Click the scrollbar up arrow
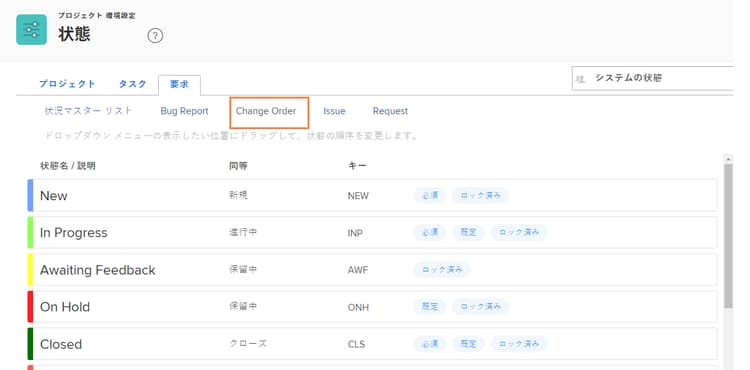 click(728, 159)
